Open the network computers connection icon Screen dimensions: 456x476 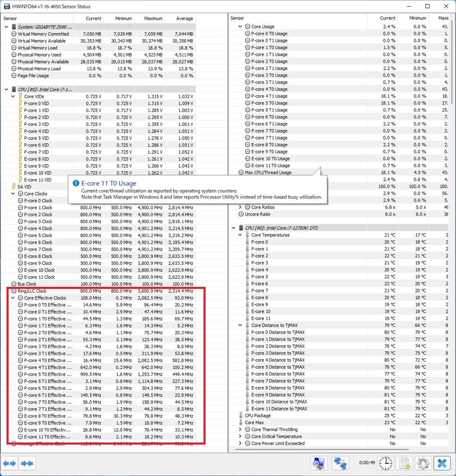coord(340,463)
